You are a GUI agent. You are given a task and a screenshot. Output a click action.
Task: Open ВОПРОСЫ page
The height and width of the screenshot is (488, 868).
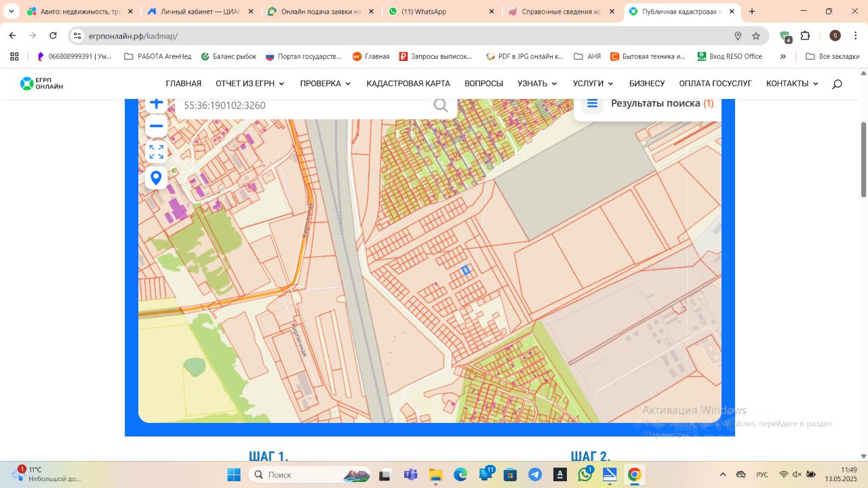pos(484,83)
